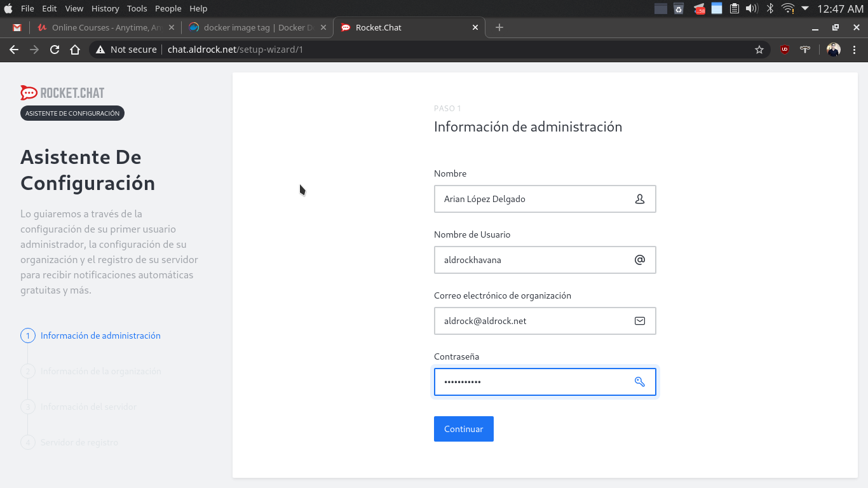Open the uBlock Origin extension icon
The width and height of the screenshot is (868, 488).
coord(785,50)
